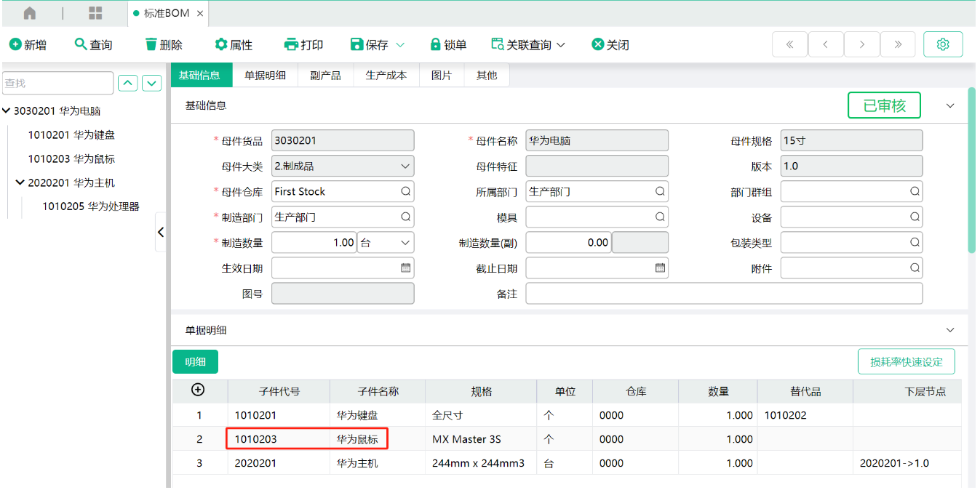This screenshot has width=980, height=490.
Task: Open the app grid menu icon
Action: click(95, 13)
